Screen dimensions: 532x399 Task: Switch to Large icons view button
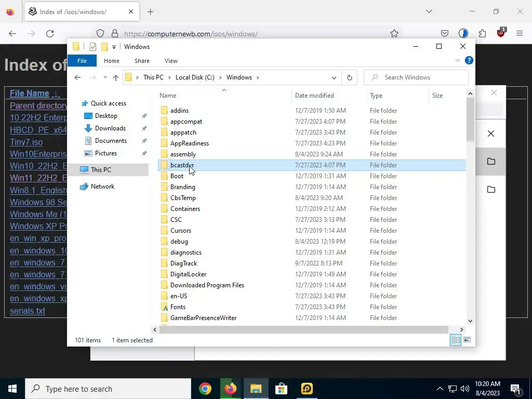467,340
